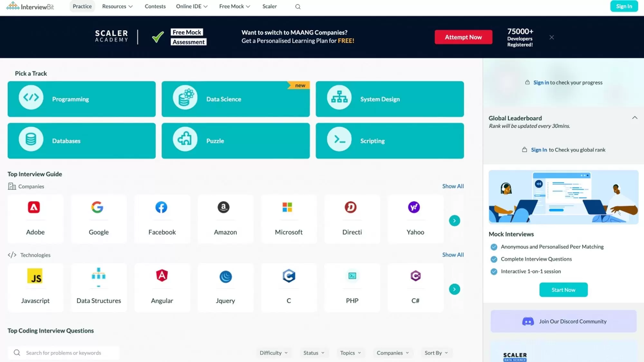This screenshot has height=362, width=644.
Task: Open the Difficulty filter dropdown
Action: point(274,353)
